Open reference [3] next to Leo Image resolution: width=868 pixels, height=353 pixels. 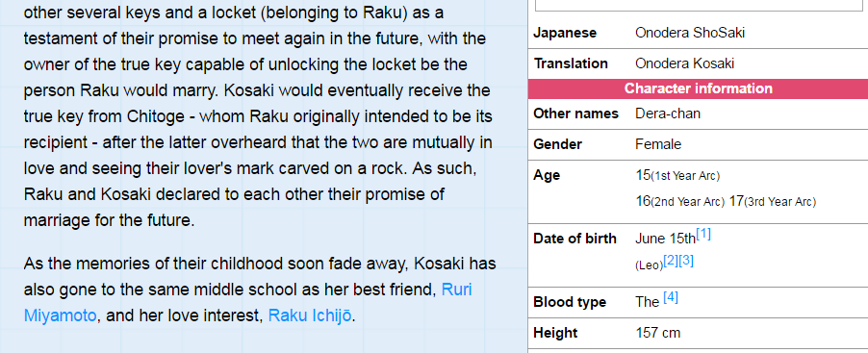(x=686, y=261)
